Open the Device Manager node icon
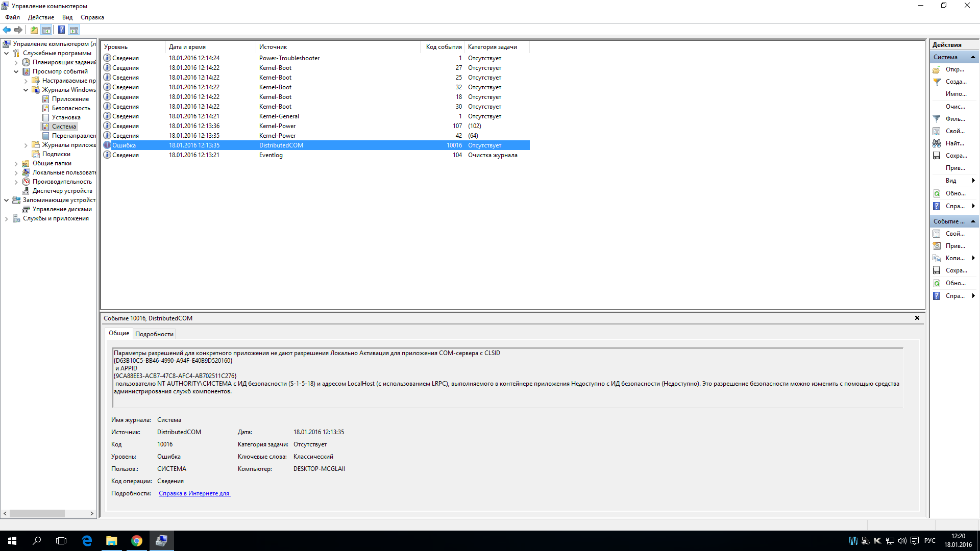980x551 pixels. pos(26,191)
